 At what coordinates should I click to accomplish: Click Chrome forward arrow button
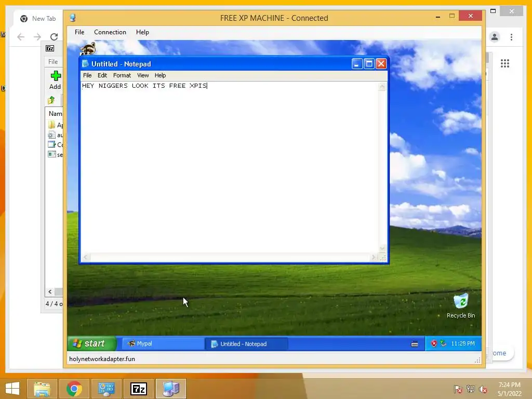click(x=37, y=37)
